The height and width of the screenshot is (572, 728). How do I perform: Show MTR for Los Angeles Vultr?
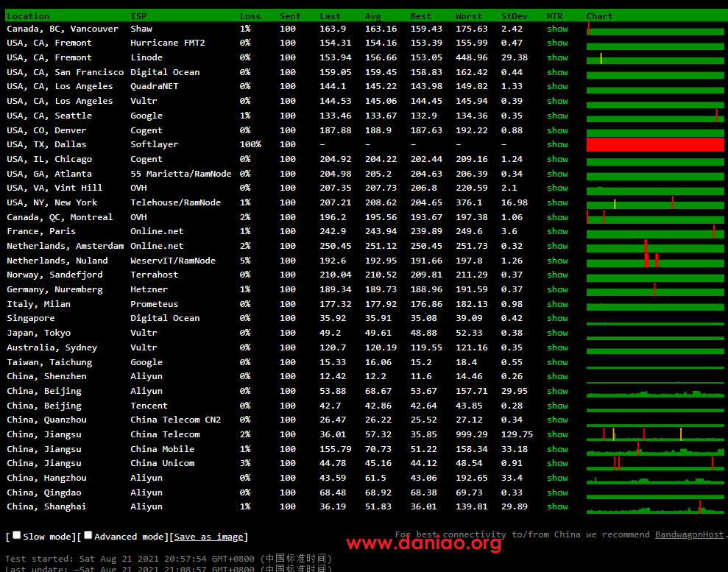(557, 101)
